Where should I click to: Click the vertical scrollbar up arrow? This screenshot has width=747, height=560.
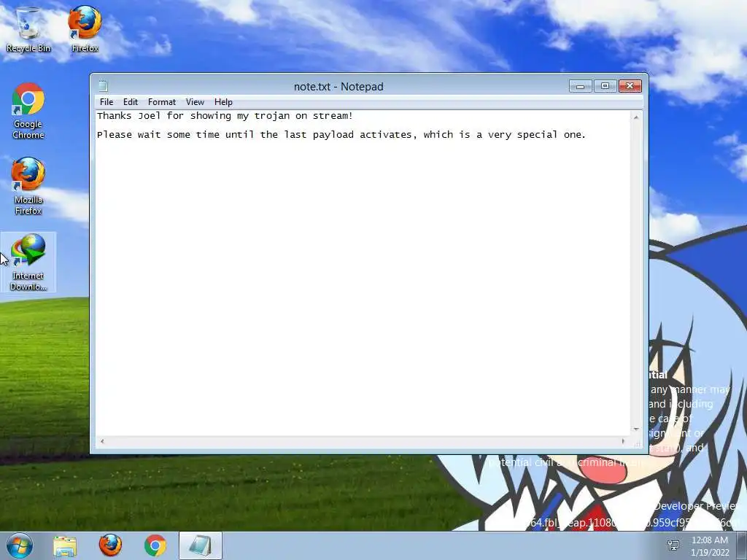coord(636,117)
